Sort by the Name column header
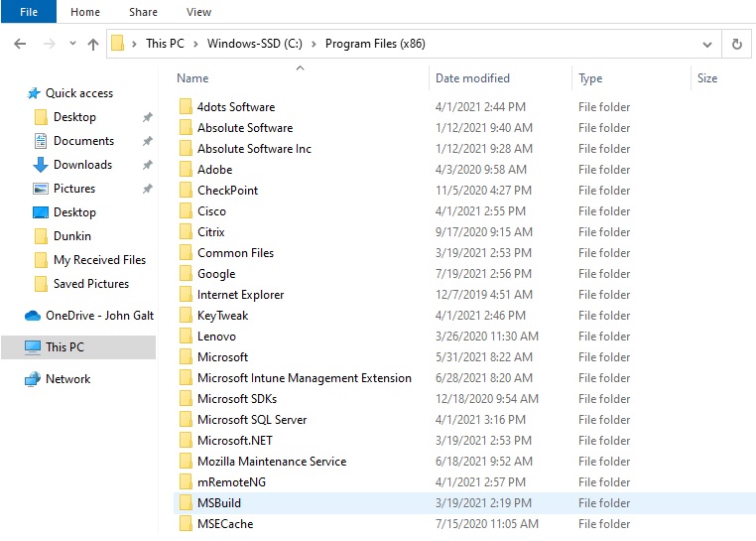 [192, 78]
